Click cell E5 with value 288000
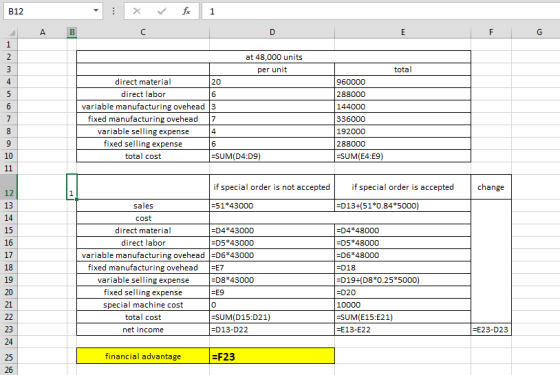Viewport: 560px width, 375px height. [x=403, y=94]
